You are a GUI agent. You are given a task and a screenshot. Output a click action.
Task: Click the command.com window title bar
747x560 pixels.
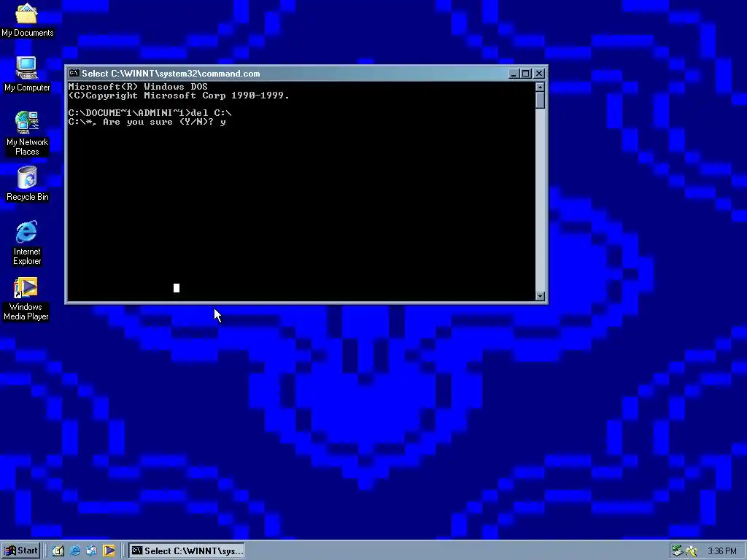click(306, 74)
